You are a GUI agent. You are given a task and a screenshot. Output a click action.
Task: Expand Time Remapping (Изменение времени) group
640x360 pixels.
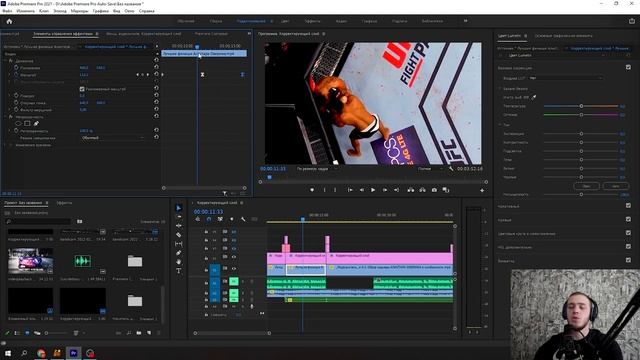pos(5,145)
